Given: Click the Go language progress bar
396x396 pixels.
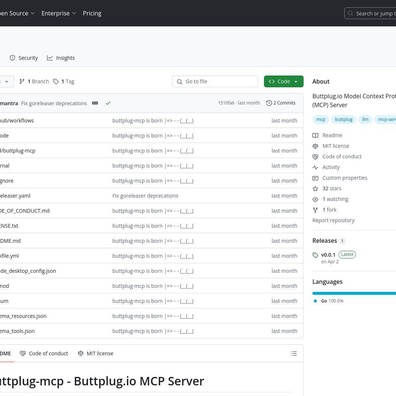Looking at the screenshot, I should (354, 293).
